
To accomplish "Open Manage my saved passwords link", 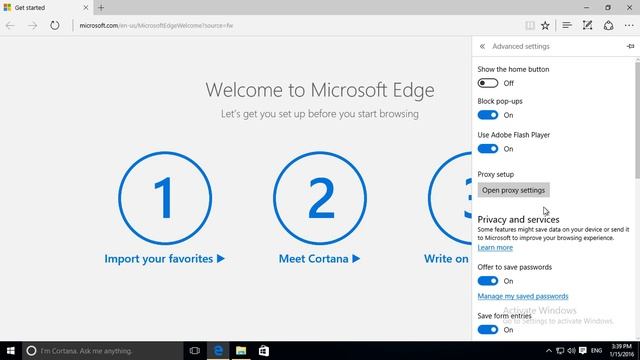I will pyautogui.click(x=523, y=296).
